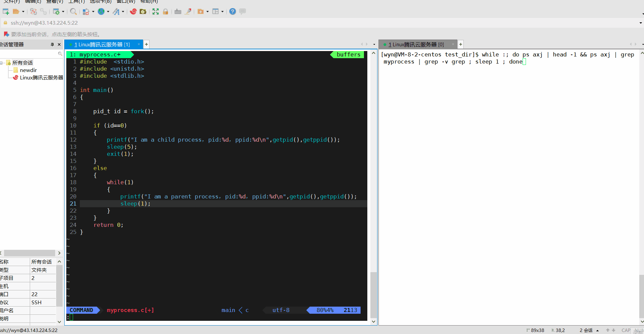Viewport: 644px width, 334px height.
Task: Click the Disconnect toolbar icon
Action: pos(33,11)
